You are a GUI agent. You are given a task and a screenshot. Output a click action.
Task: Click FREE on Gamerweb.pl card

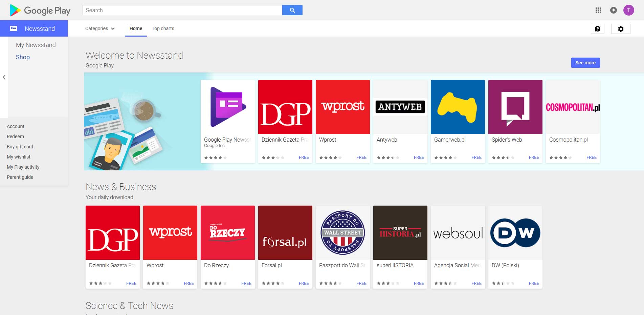click(x=476, y=157)
